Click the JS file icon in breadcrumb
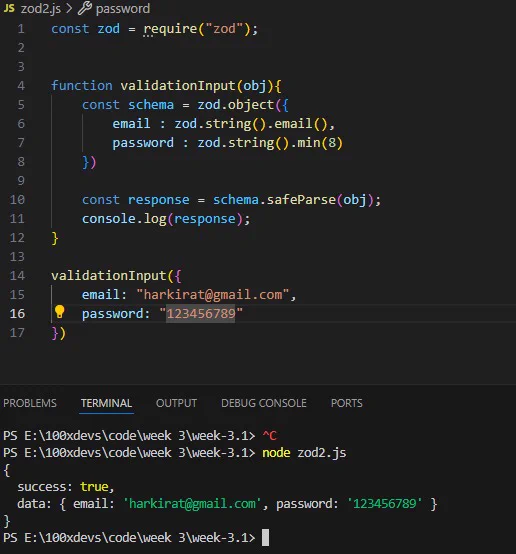516x554 pixels. point(9,8)
